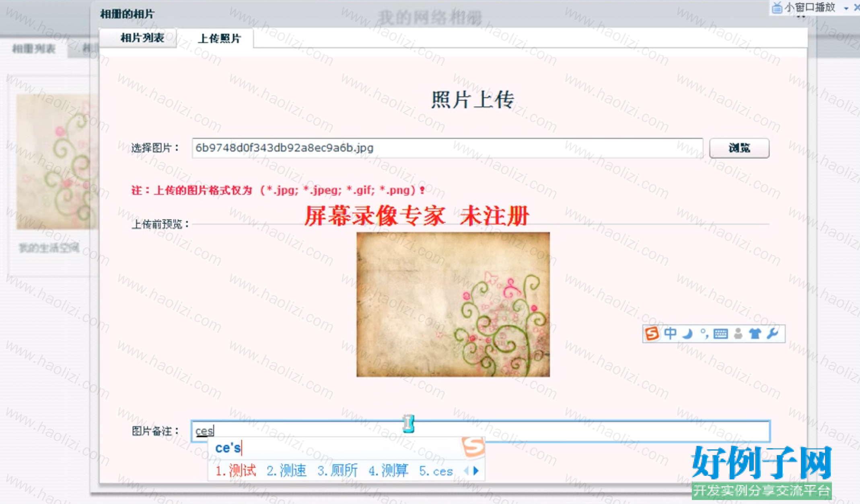Choose candidate 5 ces in IME list

coord(436,471)
